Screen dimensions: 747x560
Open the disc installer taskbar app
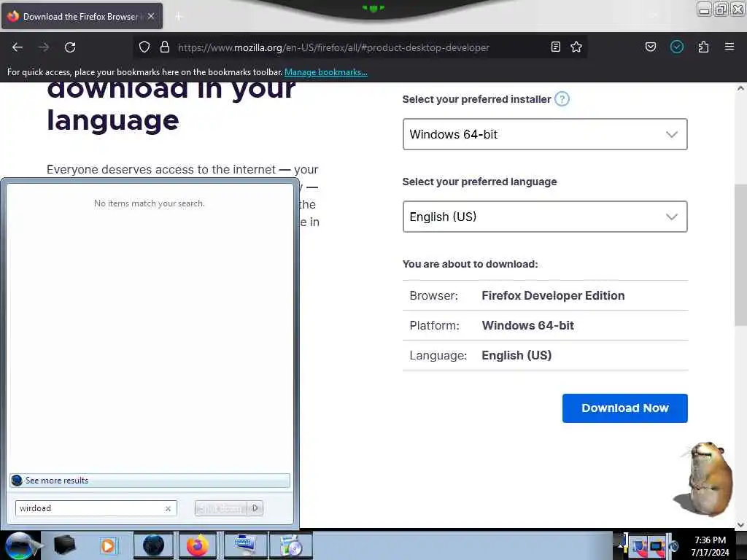[291, 545]
